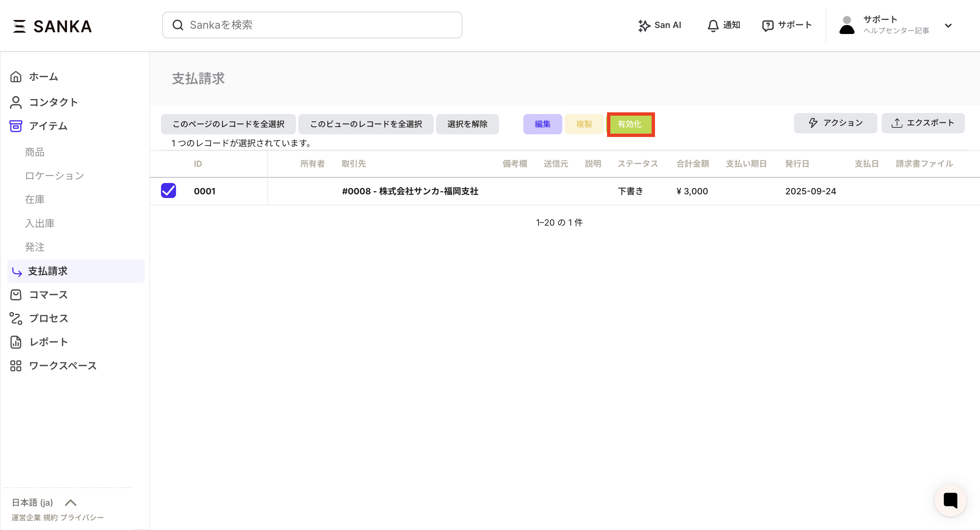The image size is (980, 530).
Task: Click the Sankaを検索 search field
Action: coord(312,25)
